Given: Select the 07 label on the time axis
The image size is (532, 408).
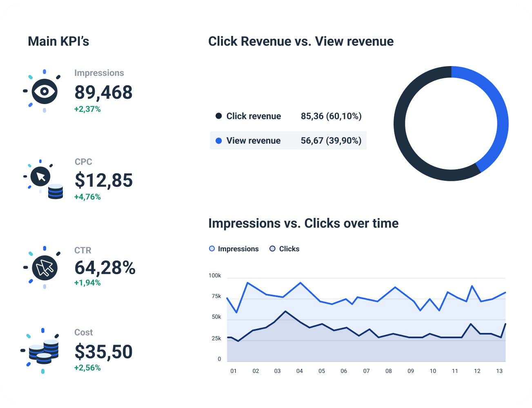Looking at the screenshot, I should pos(366,371).
